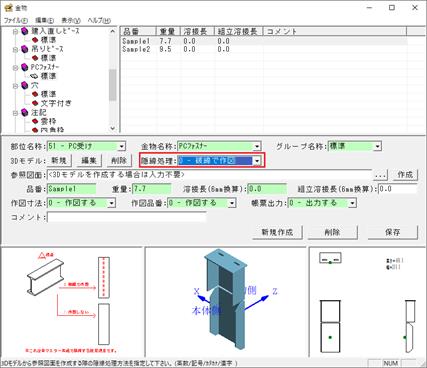Screen dimensions: 427x368
Task: Click the 新規作成 button
Action: click(x=277, y=232)
